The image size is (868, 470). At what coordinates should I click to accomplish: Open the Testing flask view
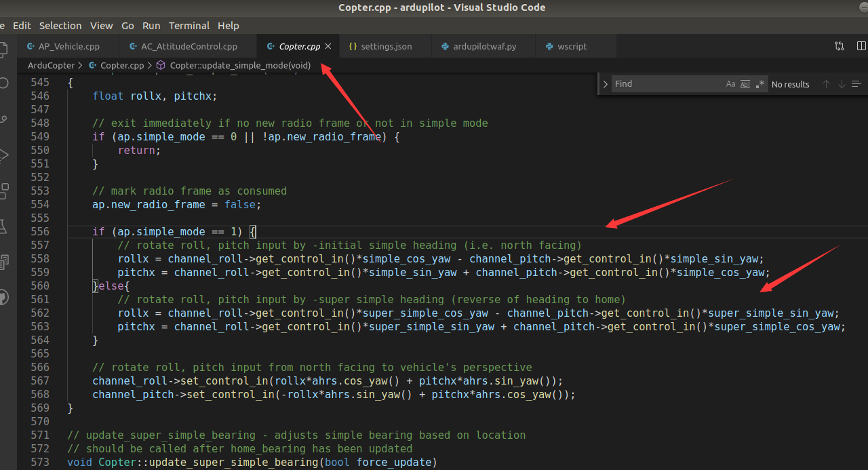click(3, 226)
